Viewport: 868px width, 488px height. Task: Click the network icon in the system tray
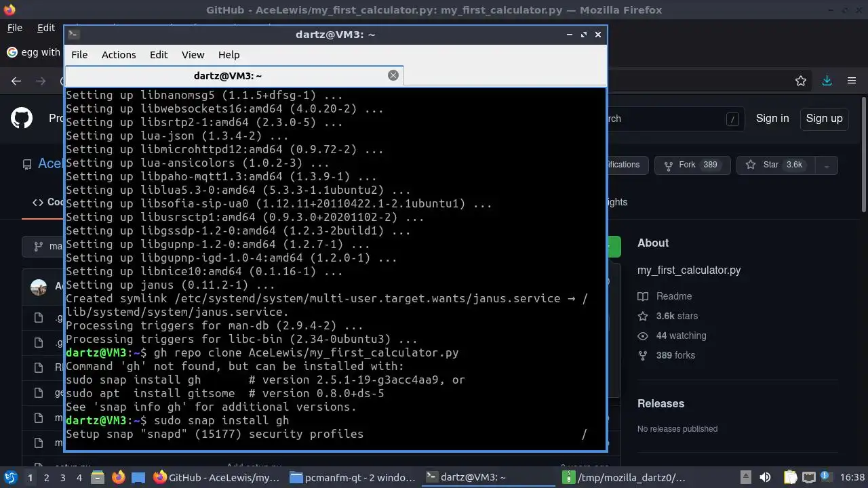point(807,478)
